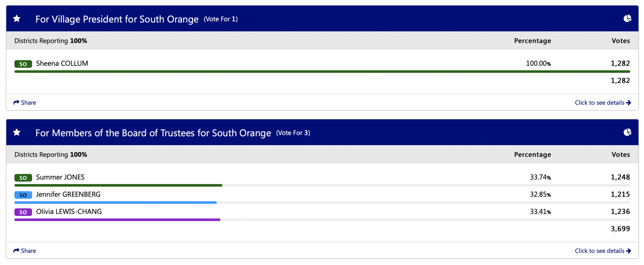Click Percentage header in Village President table
Image resolution: width=644 pixels, height=265 pixels.
coord(533,41)
